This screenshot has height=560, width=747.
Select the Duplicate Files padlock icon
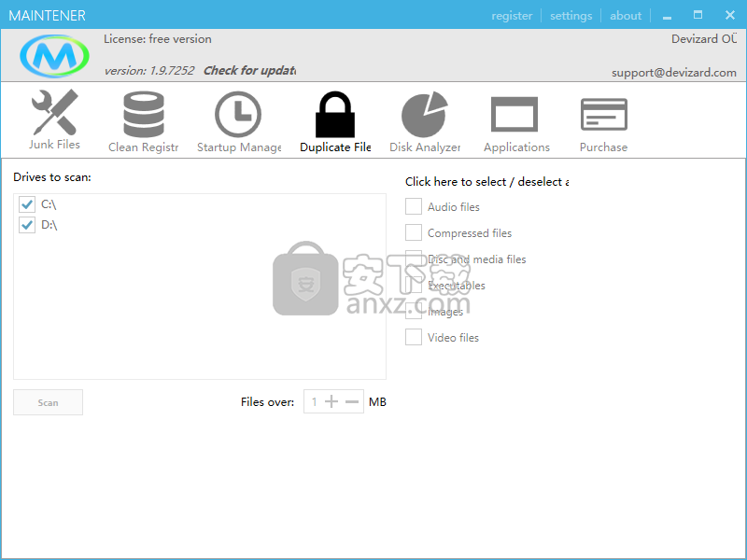pos(335,114)
